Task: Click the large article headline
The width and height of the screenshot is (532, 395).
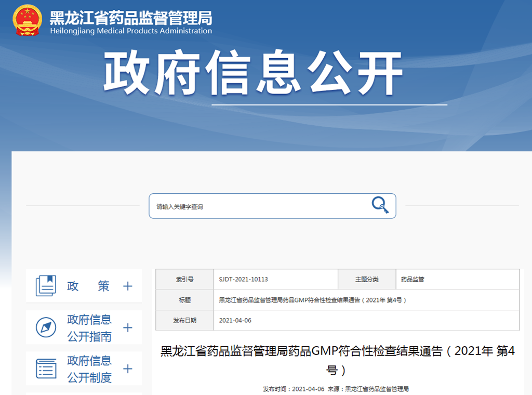Action: click(337, 360)
